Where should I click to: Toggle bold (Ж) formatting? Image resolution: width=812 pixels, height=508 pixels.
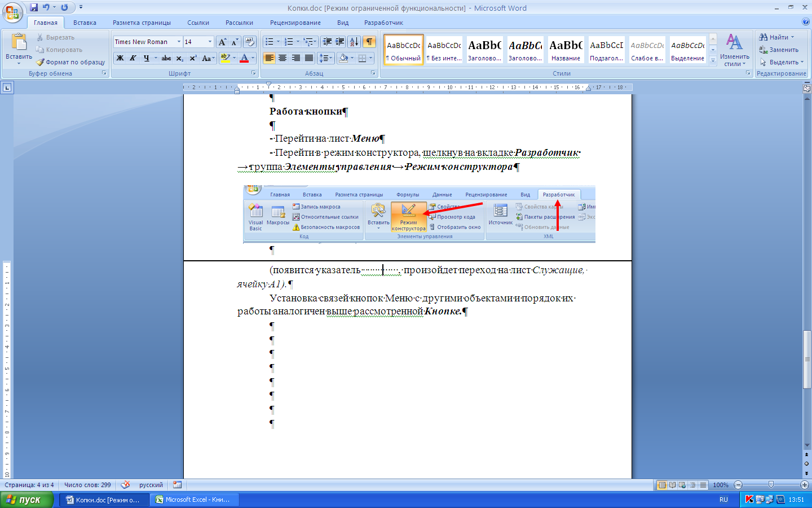[x=120, y=58]
